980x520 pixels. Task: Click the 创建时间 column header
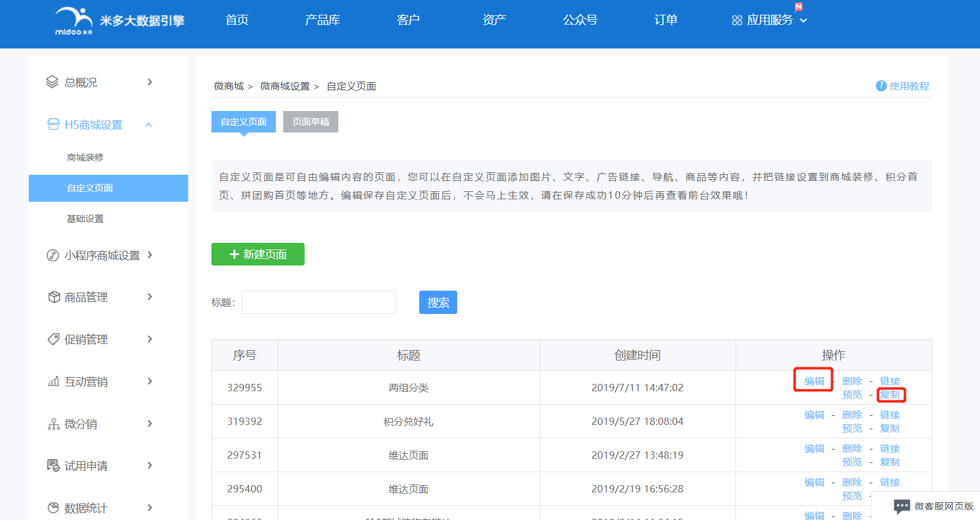click(x=637, y=355)
